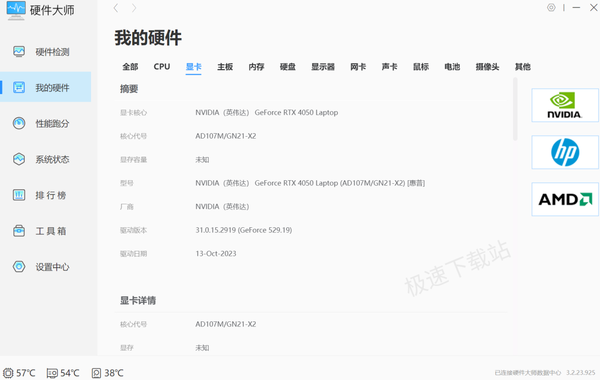
Task: Click the 显卡详情 核心代号 value
Action: pos(226,324)
